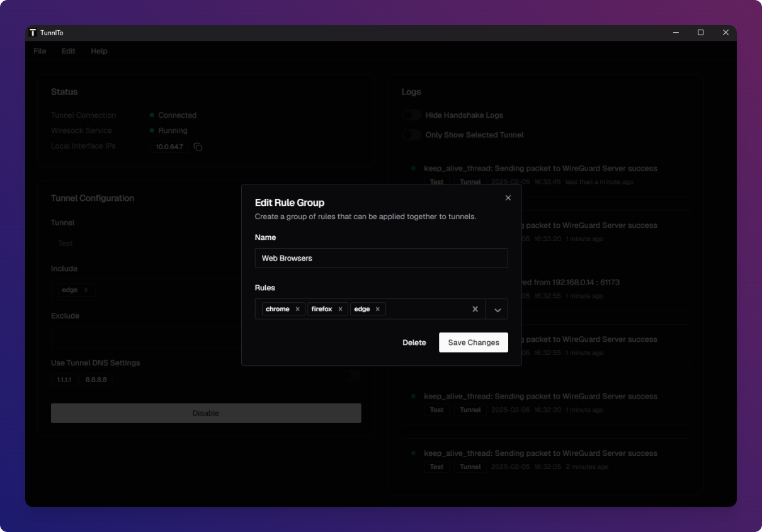
Task: Click the Test tag on 16:33:45 log
Action: [x=436, y=182]
